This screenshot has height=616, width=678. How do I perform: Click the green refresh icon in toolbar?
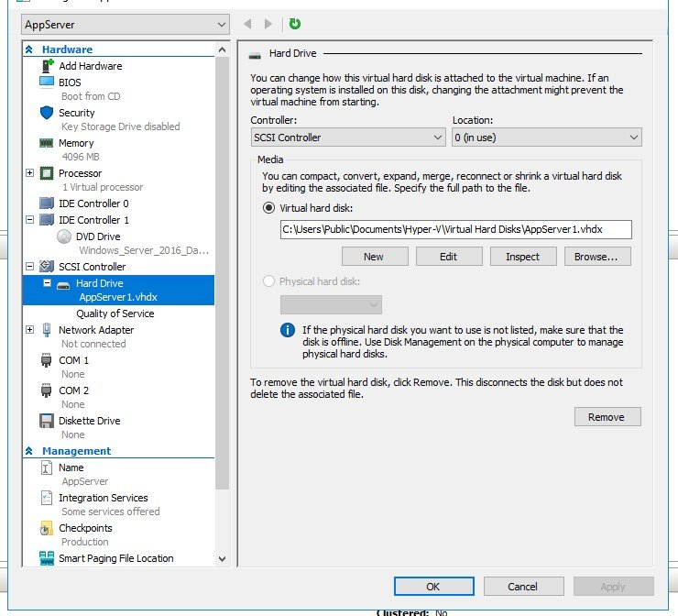click(295, 24)
